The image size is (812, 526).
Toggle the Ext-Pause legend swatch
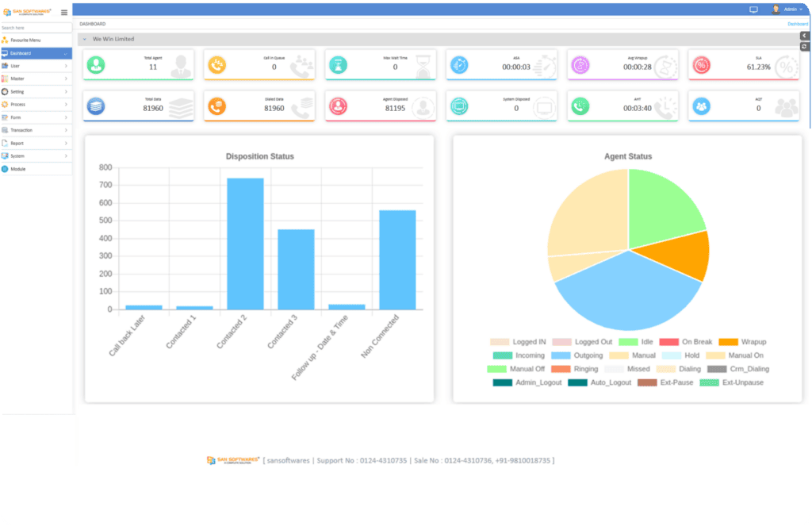tap(647, 382)
